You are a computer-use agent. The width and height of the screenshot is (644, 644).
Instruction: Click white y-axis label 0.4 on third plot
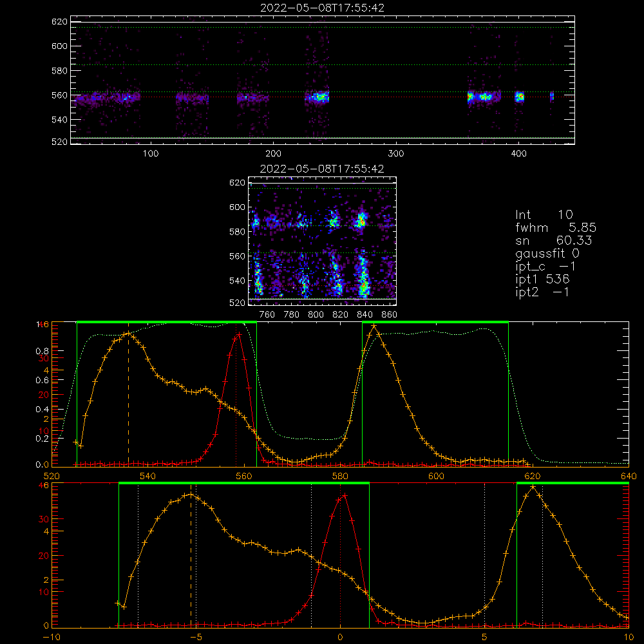(x=43, y=410)
